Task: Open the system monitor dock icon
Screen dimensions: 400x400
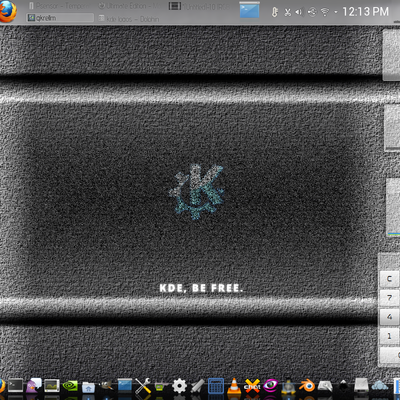Action: [x=52, y=386]
